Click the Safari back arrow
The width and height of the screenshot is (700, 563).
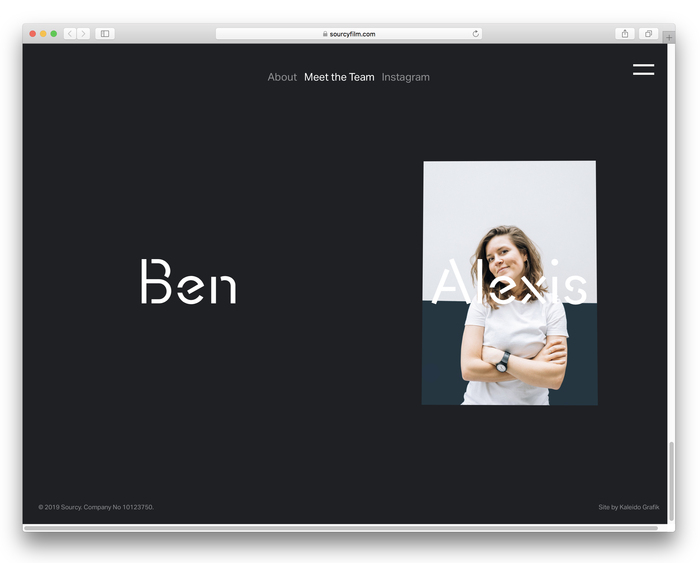tap(70, 34)
